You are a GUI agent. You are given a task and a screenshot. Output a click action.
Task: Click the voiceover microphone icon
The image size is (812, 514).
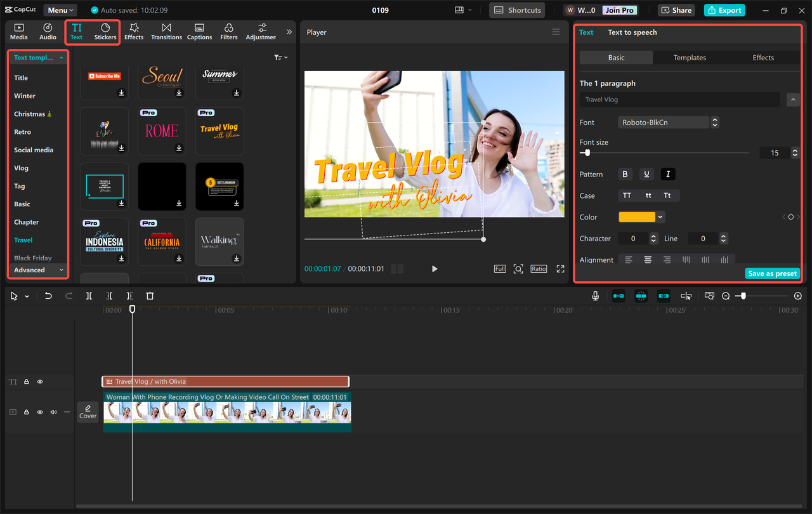click(x=594, y=296)
